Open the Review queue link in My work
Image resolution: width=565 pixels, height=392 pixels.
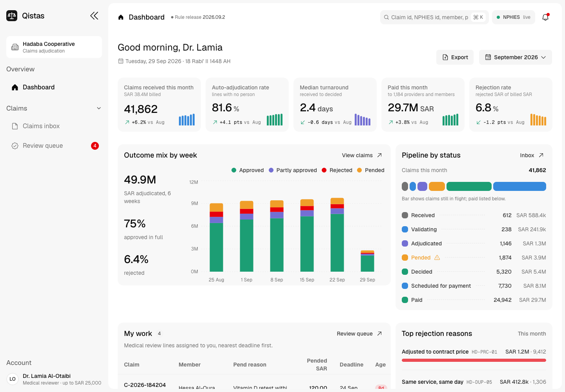coord(359,334)
